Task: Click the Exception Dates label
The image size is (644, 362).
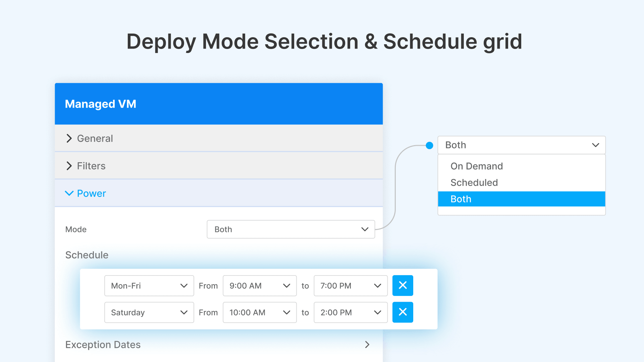Action: coord(103,345)
